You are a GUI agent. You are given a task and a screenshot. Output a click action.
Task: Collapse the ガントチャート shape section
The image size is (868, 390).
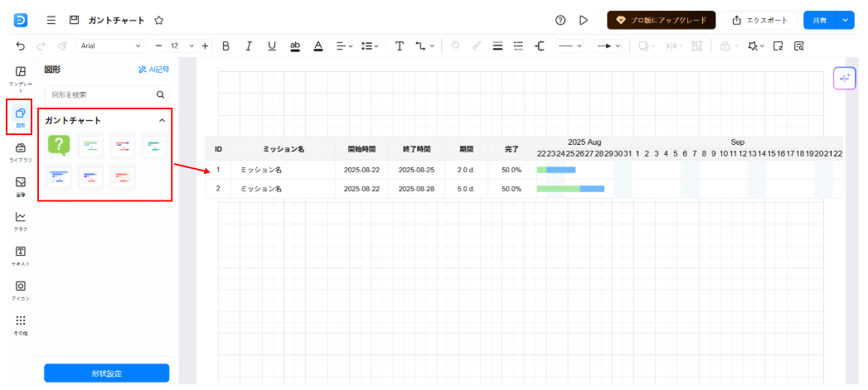[x=162, y=120]
